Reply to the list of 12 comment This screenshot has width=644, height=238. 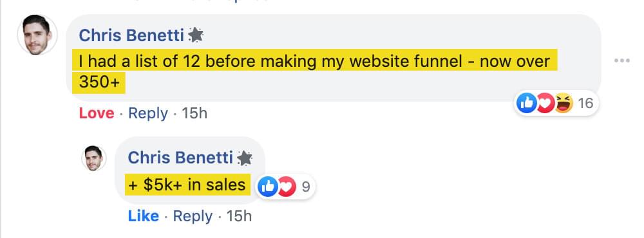(x=148, y=113)
